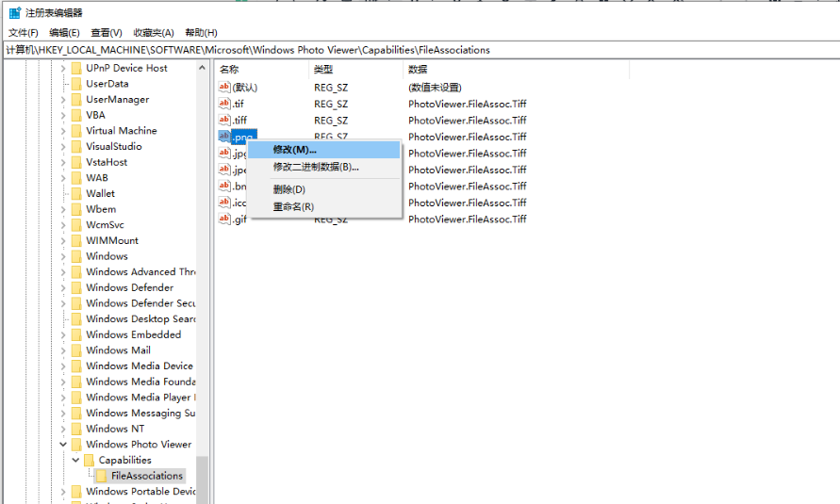Choose 删除(D) from context menu

(x=324, y=189)
